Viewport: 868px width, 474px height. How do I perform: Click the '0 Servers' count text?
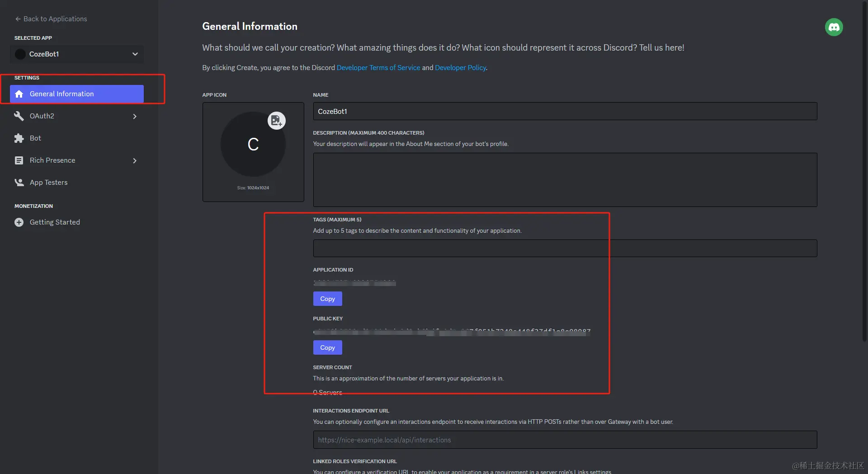pos(327,393)
